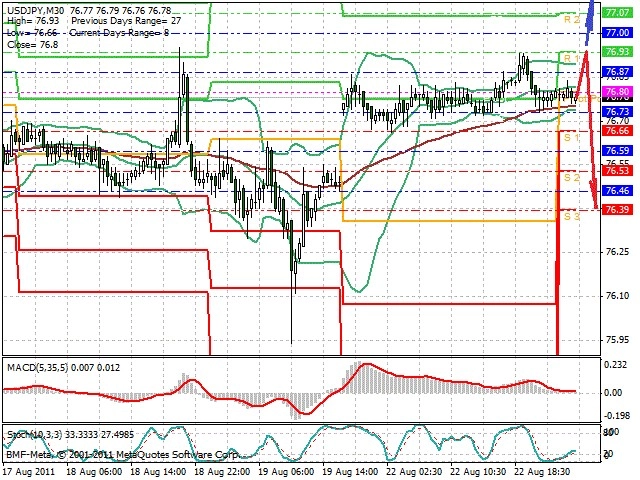Image resolution: width=640 pixels, height=480 pixels.
Task: Select the red 76.39 price label
Action: pos(618,210)
